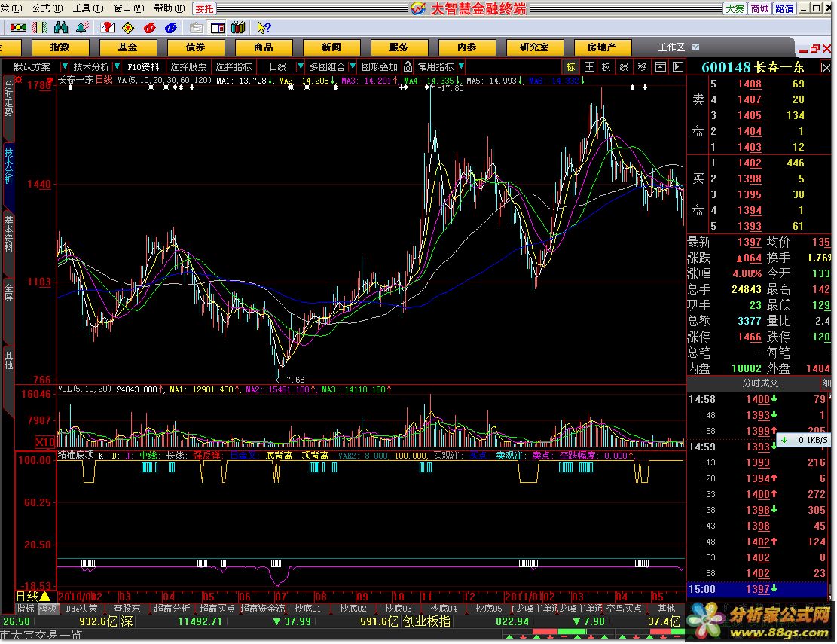Click the crosshair grid icon
837x644 pixels.
pos(589,67)
